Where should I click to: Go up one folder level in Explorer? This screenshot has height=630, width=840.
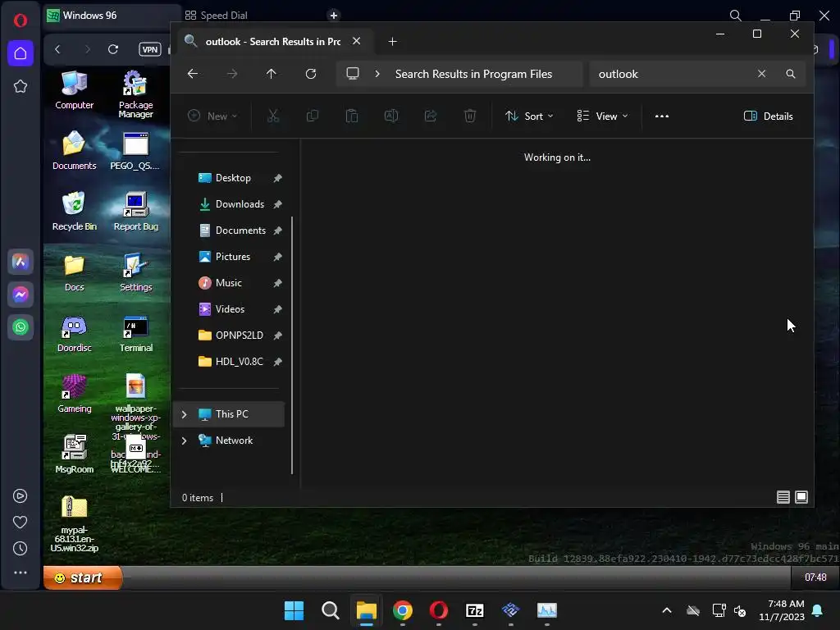(x=271, y=74)
